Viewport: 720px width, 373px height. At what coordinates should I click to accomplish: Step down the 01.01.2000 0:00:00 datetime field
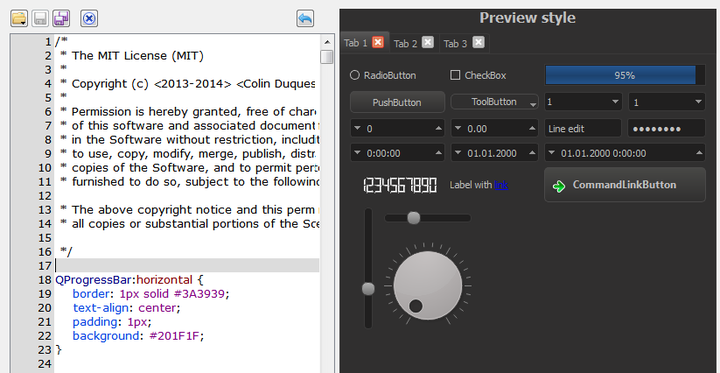pyautogui.click(x=552, y=153)
